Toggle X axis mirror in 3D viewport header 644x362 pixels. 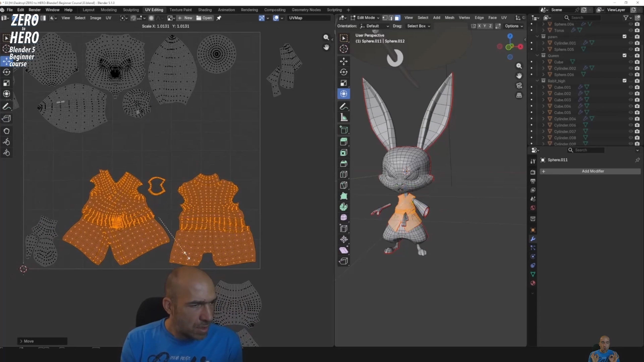tap(479, 26)
